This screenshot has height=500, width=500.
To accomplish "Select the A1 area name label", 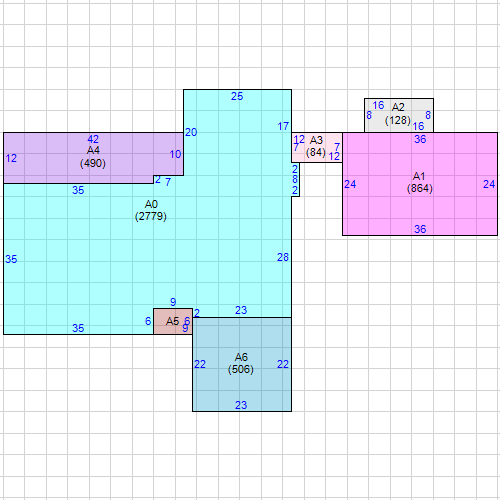I will point(419,176).
